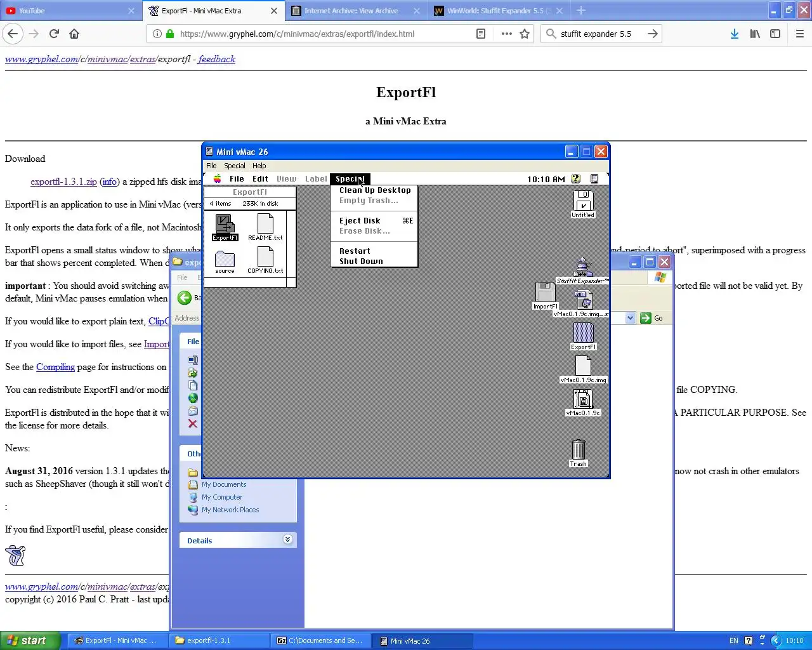812x650 pixels.
Task: Bookmark this page with star icon
Action: pos(525,34)
